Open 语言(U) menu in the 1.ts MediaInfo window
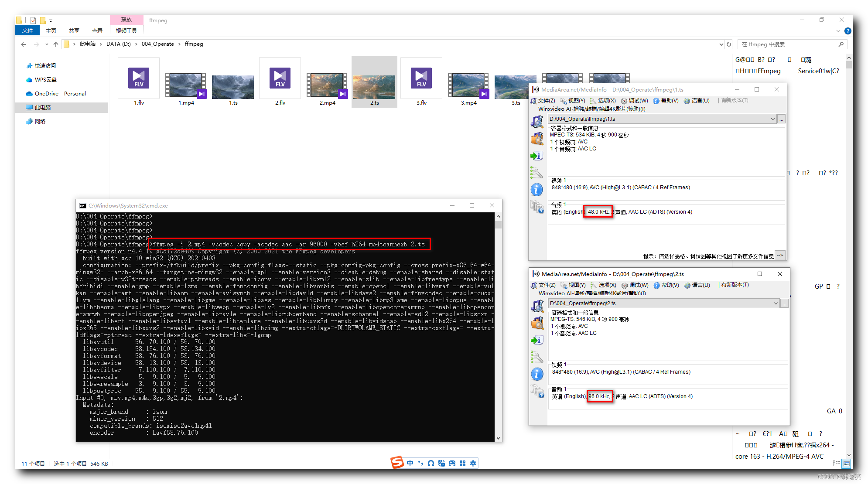This screenshot has height=484, width=868. 697,101
